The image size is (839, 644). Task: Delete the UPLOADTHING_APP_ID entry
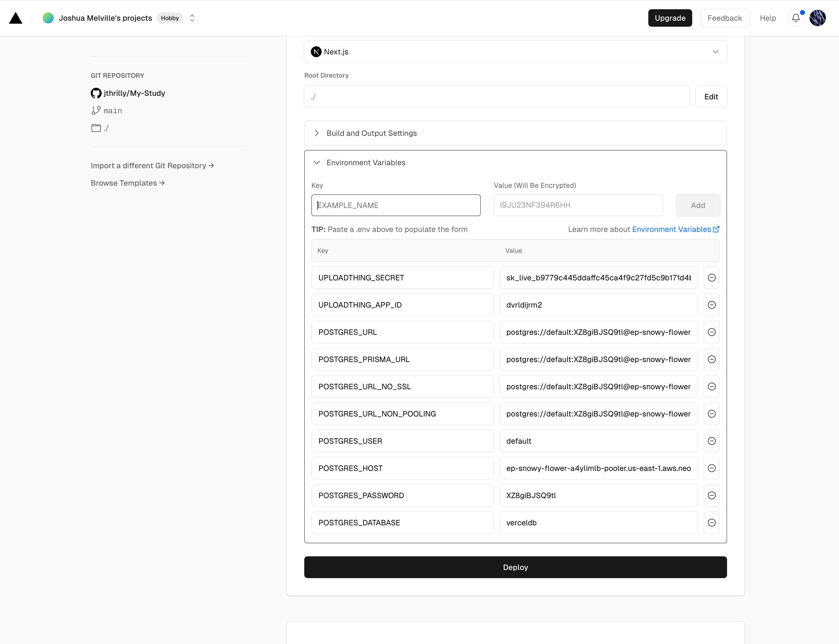pyautogui.click(x=711, y=305)
